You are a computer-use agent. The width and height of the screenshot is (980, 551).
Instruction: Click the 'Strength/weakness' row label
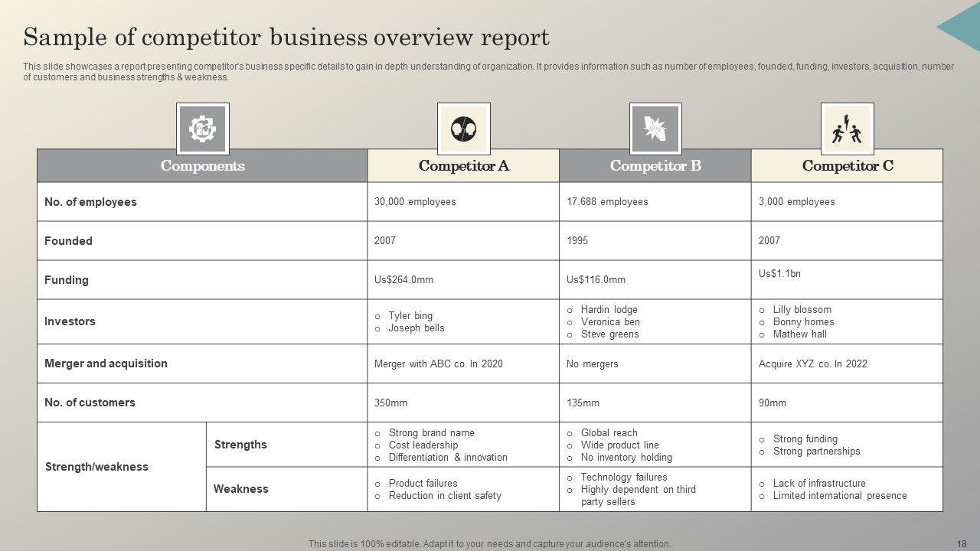pyautogui.click(x=96, y=467)
